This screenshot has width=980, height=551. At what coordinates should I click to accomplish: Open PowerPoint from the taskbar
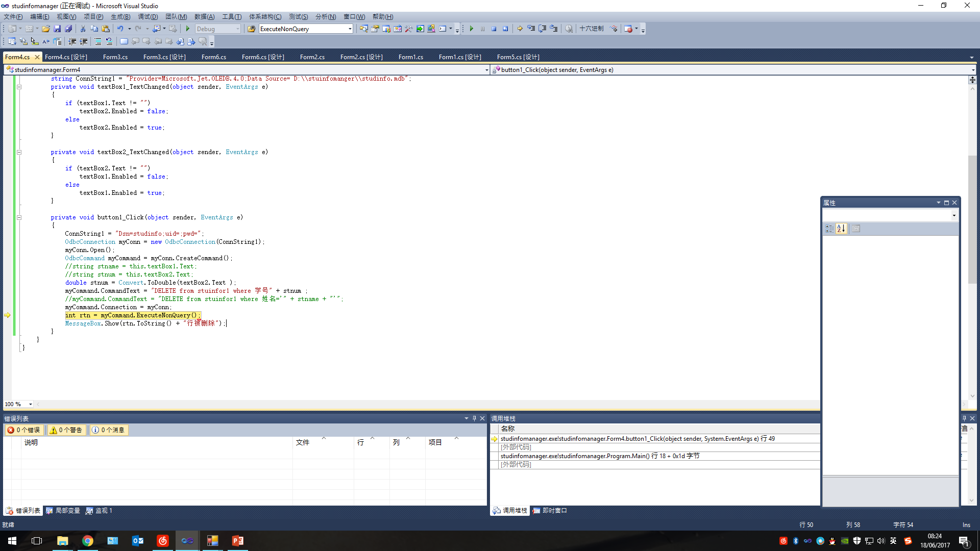[237, 541]
